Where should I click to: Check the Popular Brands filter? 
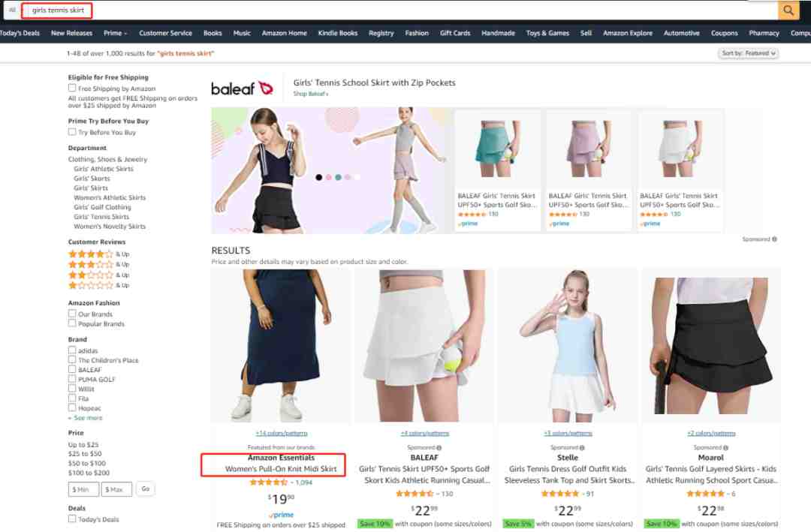point(72,323)
